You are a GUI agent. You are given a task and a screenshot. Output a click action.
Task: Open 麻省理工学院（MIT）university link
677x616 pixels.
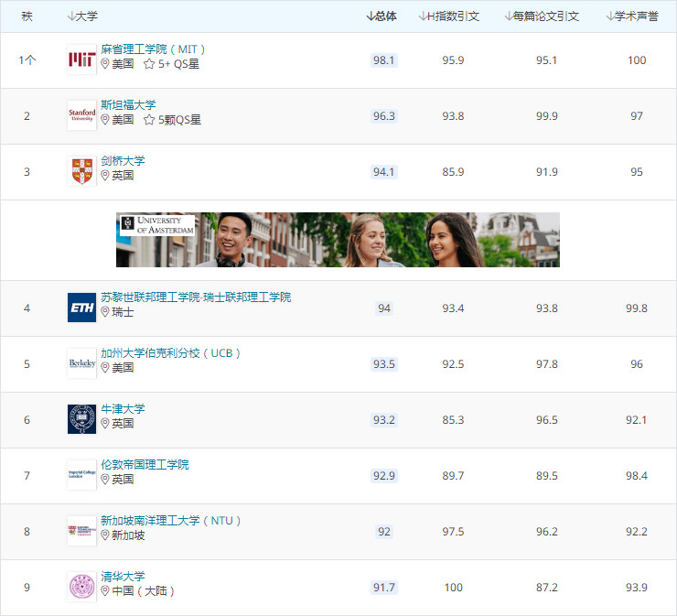pos(153,49)
